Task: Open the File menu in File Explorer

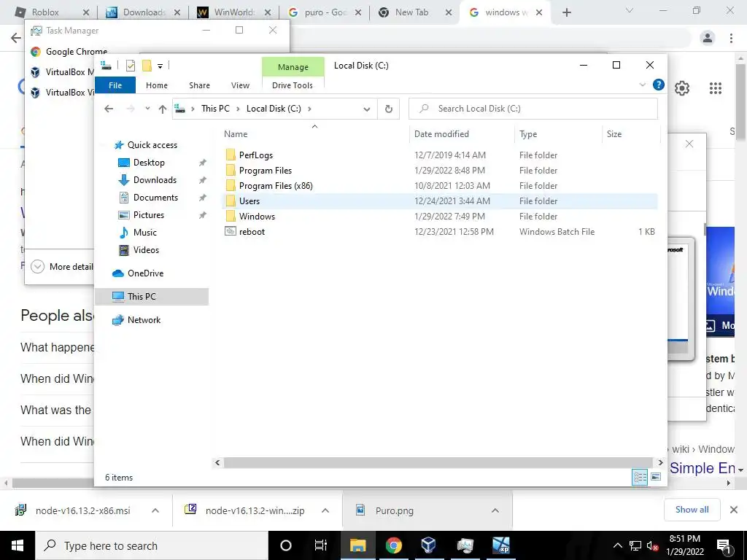Action: 115,85
